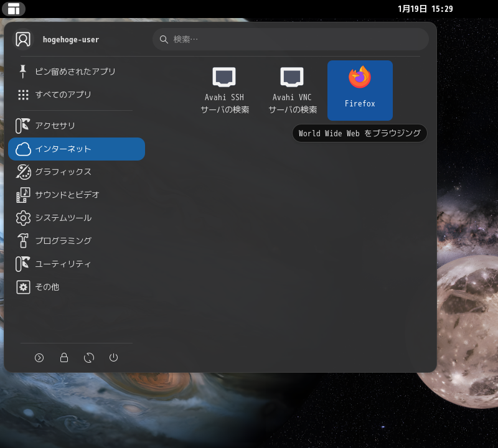Show すべてのアプリ category

click(x=77, y=95)
